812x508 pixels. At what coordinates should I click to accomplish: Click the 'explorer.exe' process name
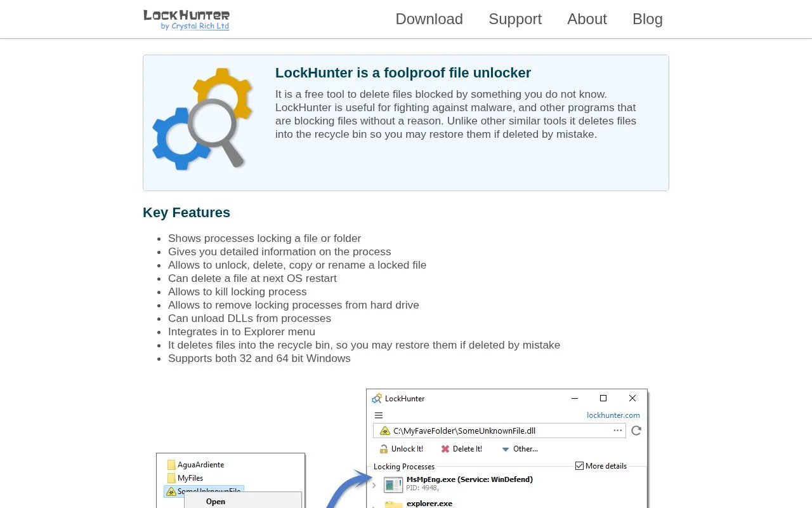click(x=429, y=504)
